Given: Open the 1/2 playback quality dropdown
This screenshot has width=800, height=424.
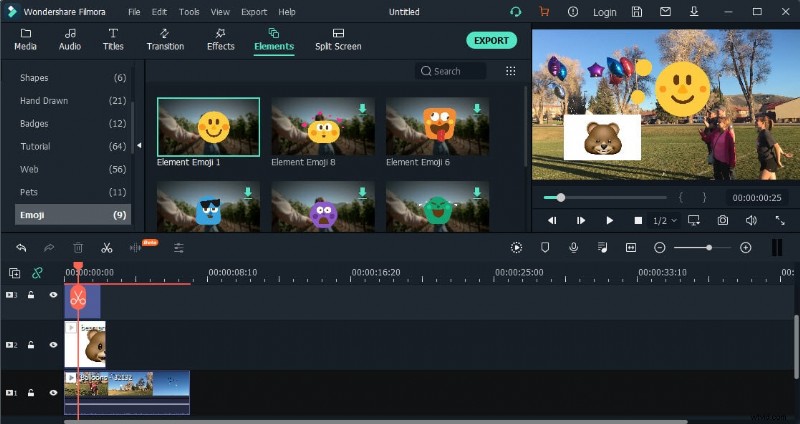Looking at the screenshot, I should [x=665, y=220].
